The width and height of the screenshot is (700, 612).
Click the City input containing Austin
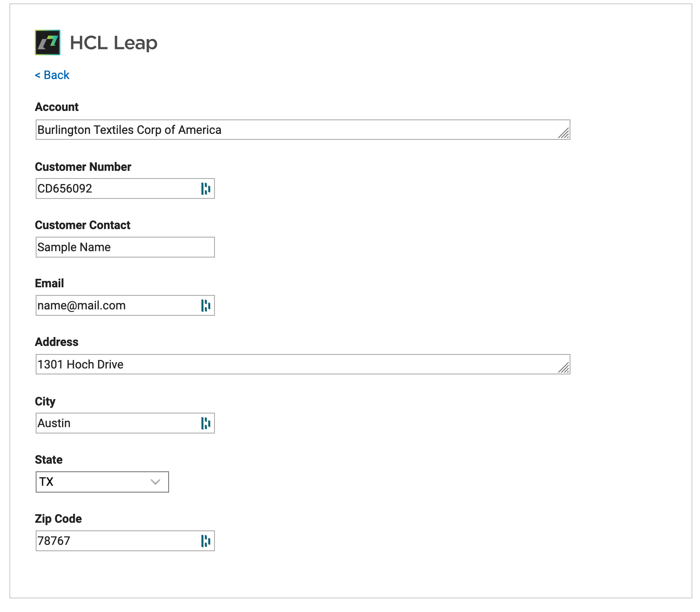coord(125,423)
